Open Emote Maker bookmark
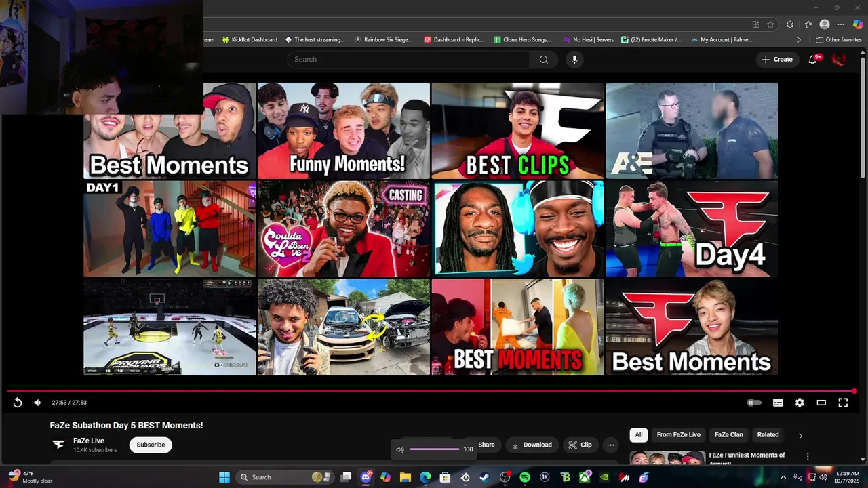 651,40
